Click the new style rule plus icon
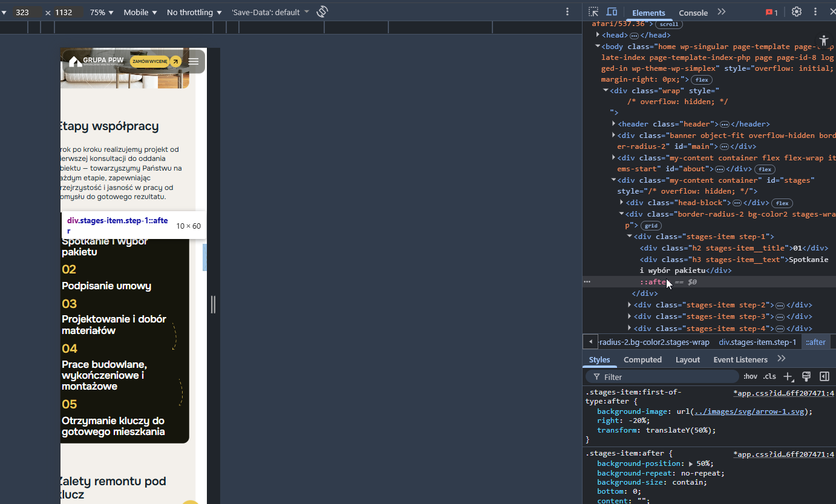836x504 pixels. (788, 376)
